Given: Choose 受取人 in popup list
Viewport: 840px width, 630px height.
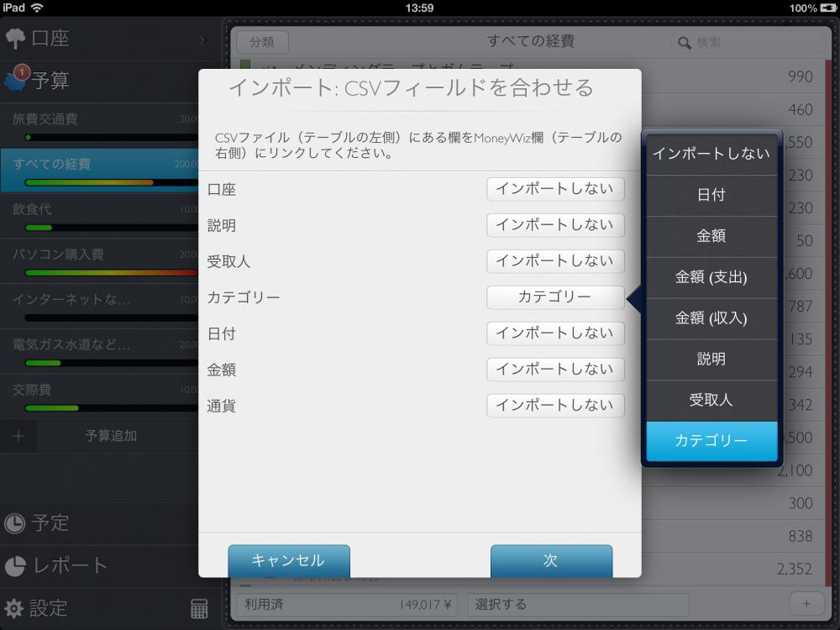Looking at the screenshot, I should click(711, 400).
